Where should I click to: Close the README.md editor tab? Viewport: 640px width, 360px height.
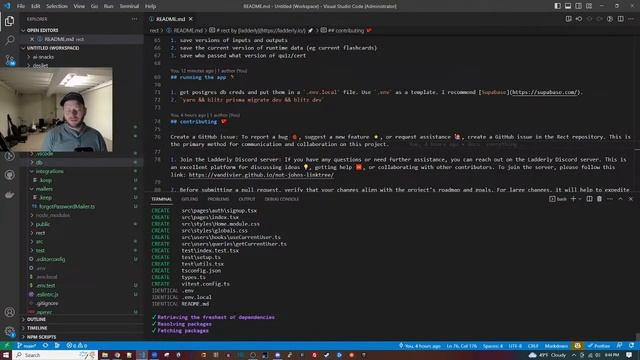(191, 19)
